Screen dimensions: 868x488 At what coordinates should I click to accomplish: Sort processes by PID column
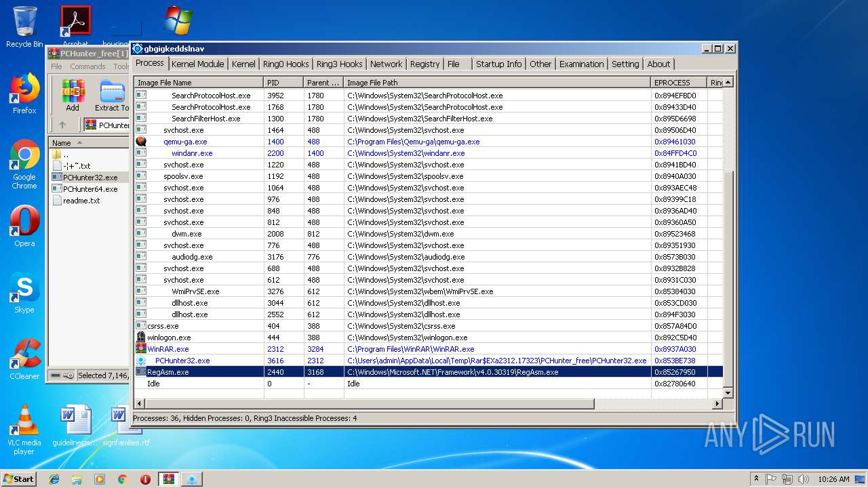point(283,83)
